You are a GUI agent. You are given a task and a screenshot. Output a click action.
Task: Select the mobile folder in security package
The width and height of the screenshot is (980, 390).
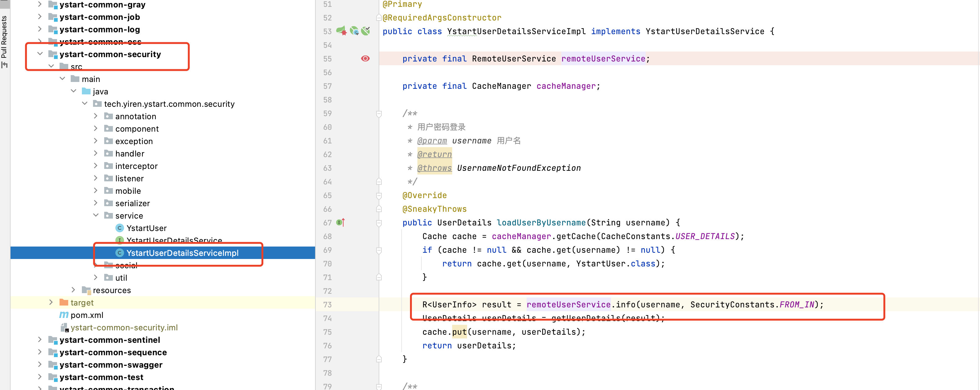click(129, 190)
